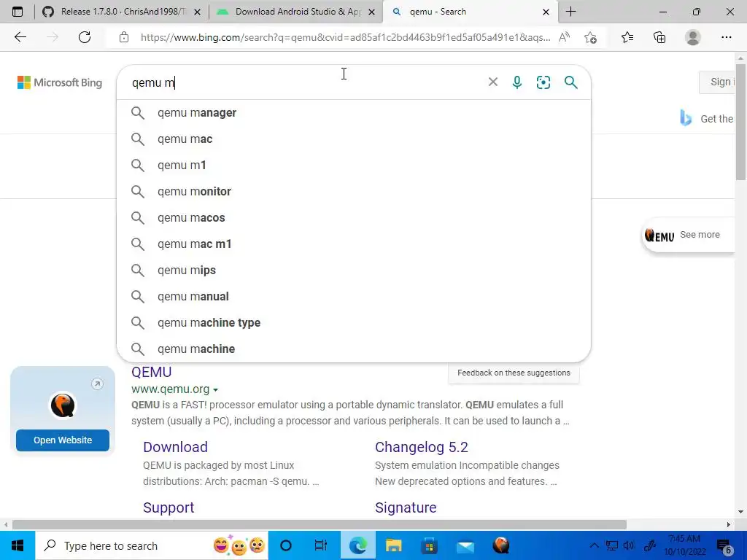Close the Android Studio tab

point(371,12)
